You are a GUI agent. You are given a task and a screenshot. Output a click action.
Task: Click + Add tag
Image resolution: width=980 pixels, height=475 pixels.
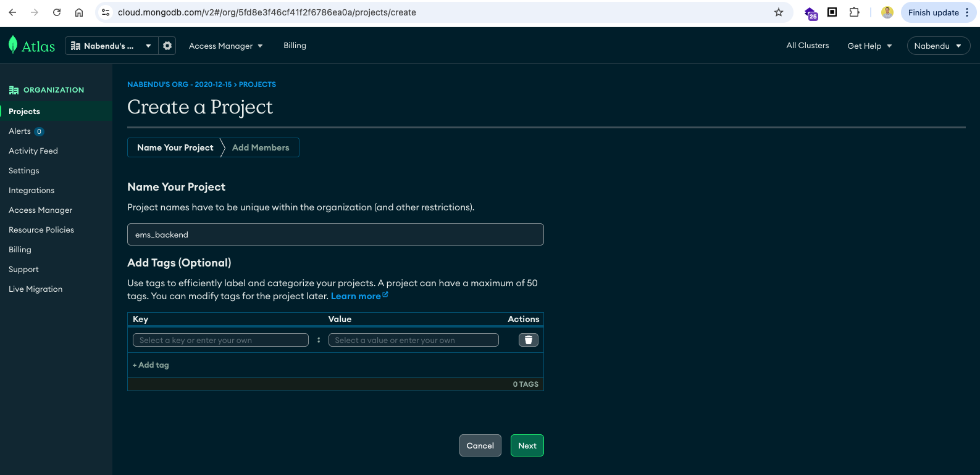point(151,365)
